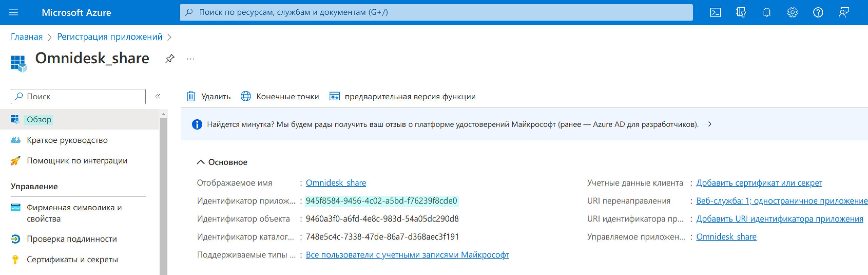Click Добавить сертификат или секрет link
This screenshot has height=275, width=868.
[759, 182]
